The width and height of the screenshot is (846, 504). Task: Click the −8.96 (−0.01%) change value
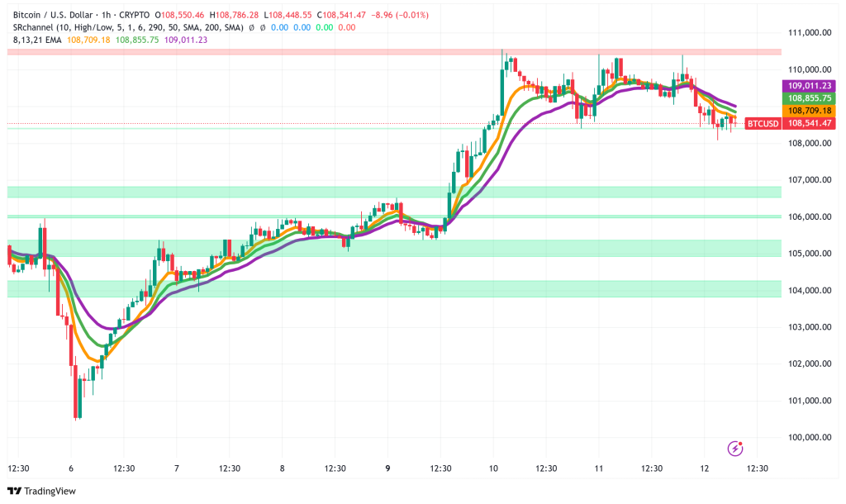(x=400, y=15)
